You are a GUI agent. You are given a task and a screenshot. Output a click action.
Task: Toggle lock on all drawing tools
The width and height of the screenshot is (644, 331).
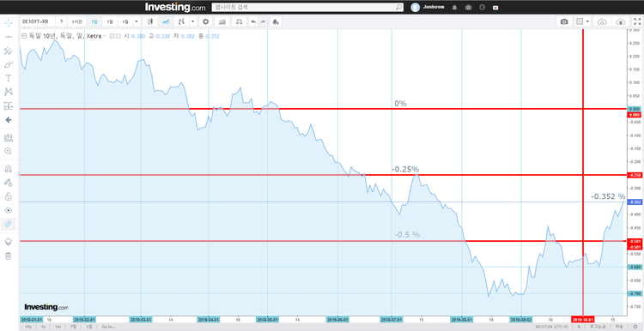click(9, 196)
